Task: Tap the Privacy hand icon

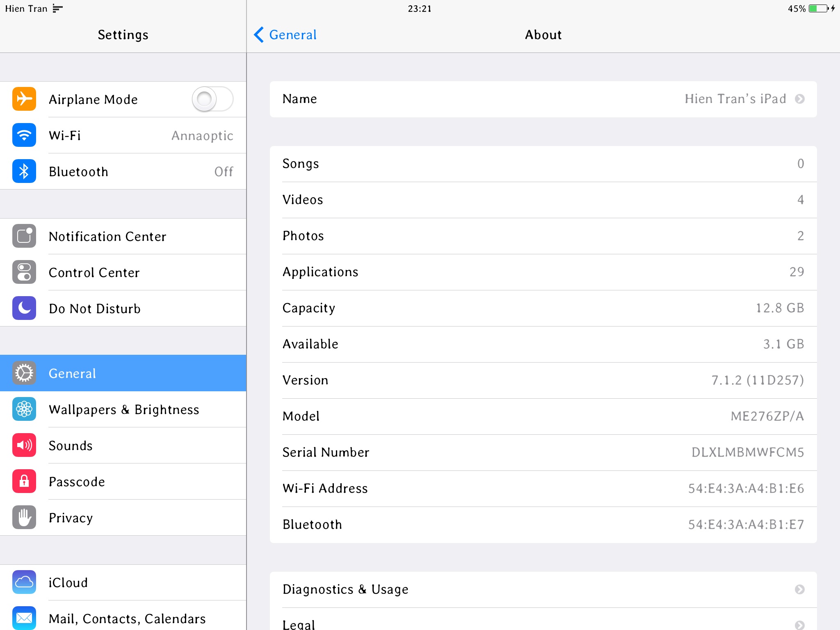Action: click(x=24, y=518)
